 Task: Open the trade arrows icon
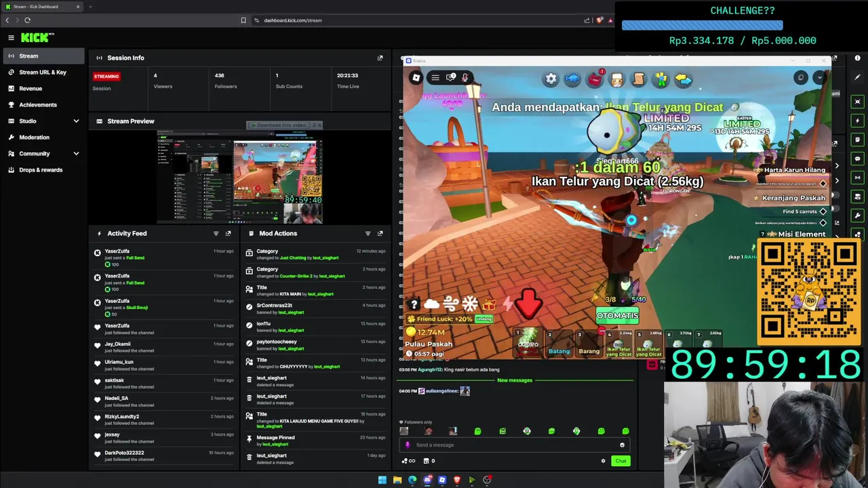pyautogui.click(x=683, y=79)
